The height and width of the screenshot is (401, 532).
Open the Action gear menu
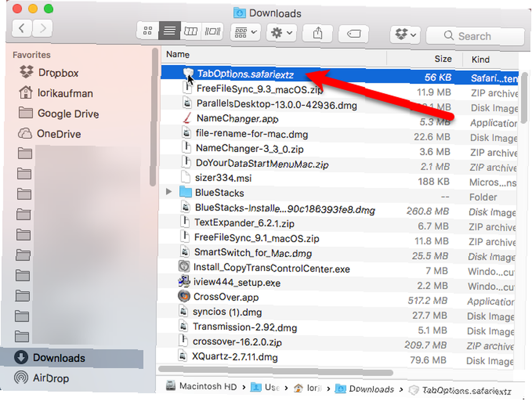click(x=281, y=32)
